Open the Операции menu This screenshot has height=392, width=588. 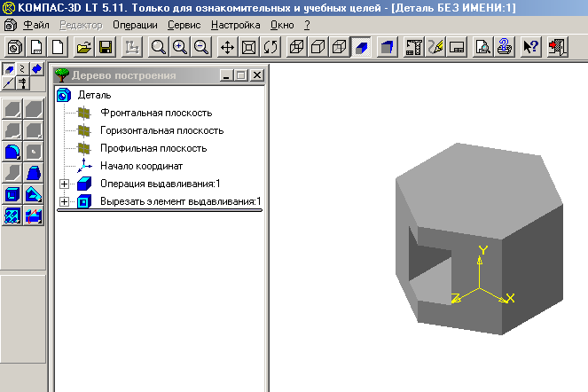[135, 25]
